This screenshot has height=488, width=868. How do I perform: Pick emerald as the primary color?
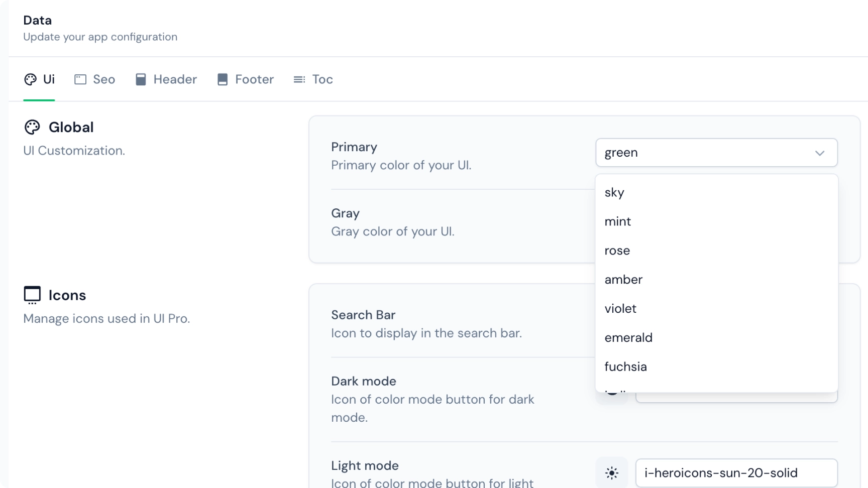point(628,337)
